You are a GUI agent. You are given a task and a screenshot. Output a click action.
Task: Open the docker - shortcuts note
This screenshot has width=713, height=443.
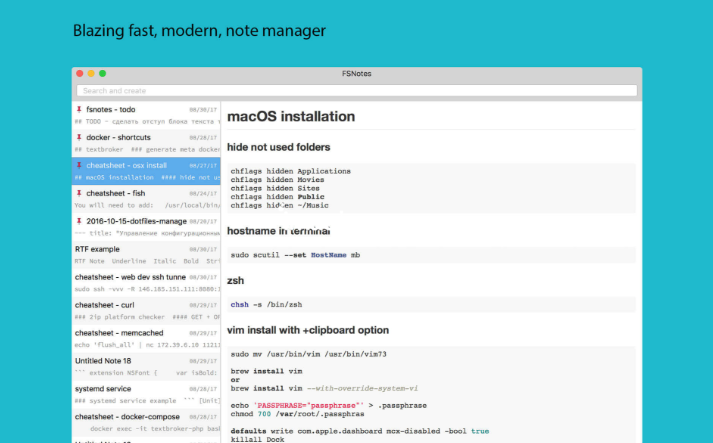click(146, 143)
